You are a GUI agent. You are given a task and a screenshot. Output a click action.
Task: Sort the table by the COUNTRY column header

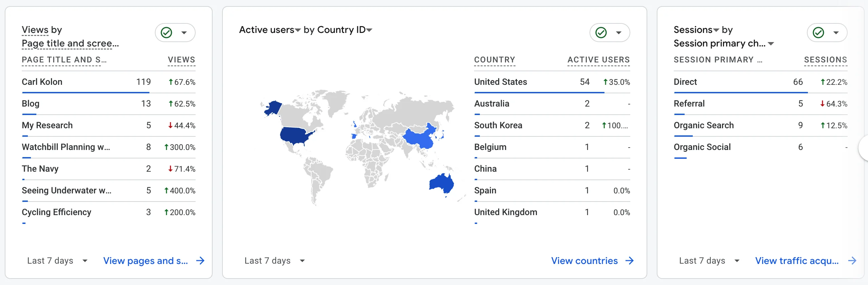click(494, 59)
